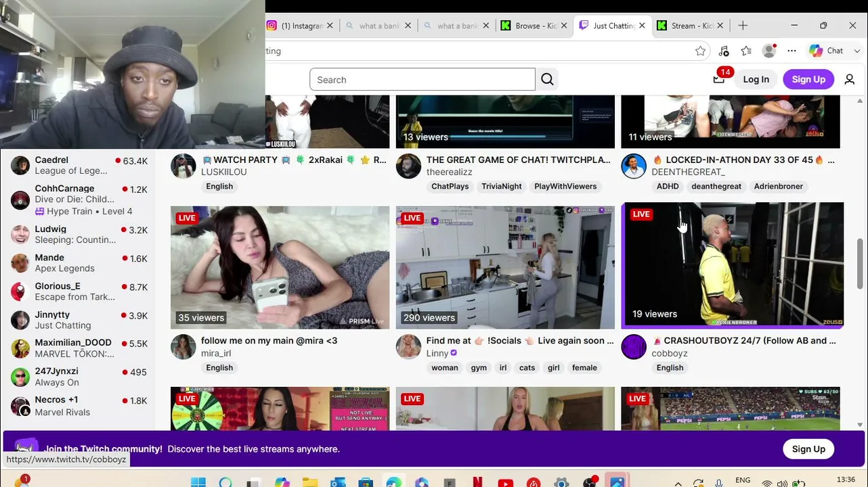868x487 pixels.
Task: Expand the Copilot Chat dropdown arrow
Action: click(856, 51)
